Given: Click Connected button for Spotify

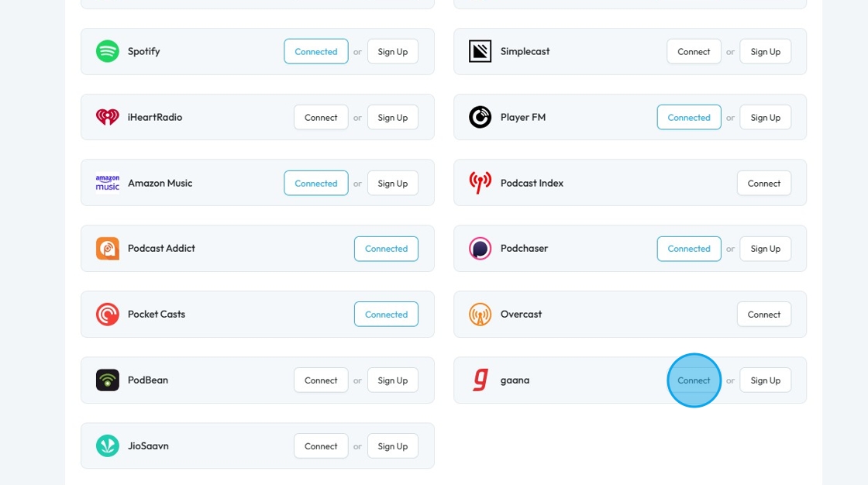Looking at the screenshot, I should coord(316,52).
